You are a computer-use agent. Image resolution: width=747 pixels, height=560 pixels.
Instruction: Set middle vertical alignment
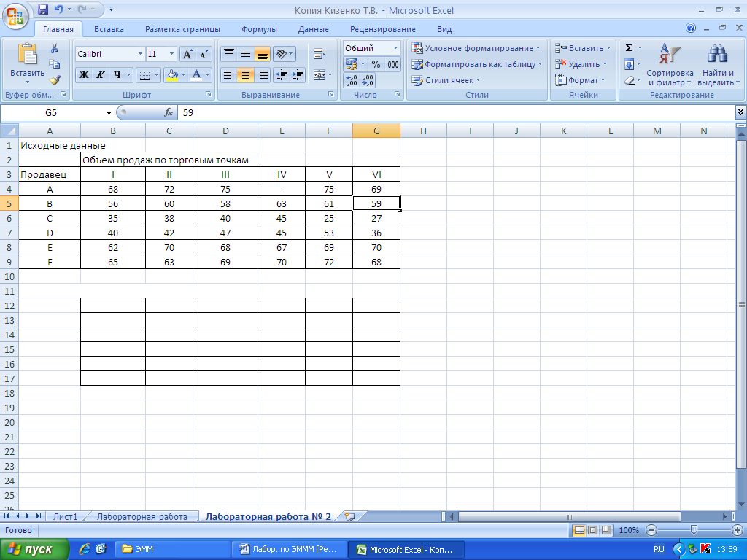click(245, 54)
